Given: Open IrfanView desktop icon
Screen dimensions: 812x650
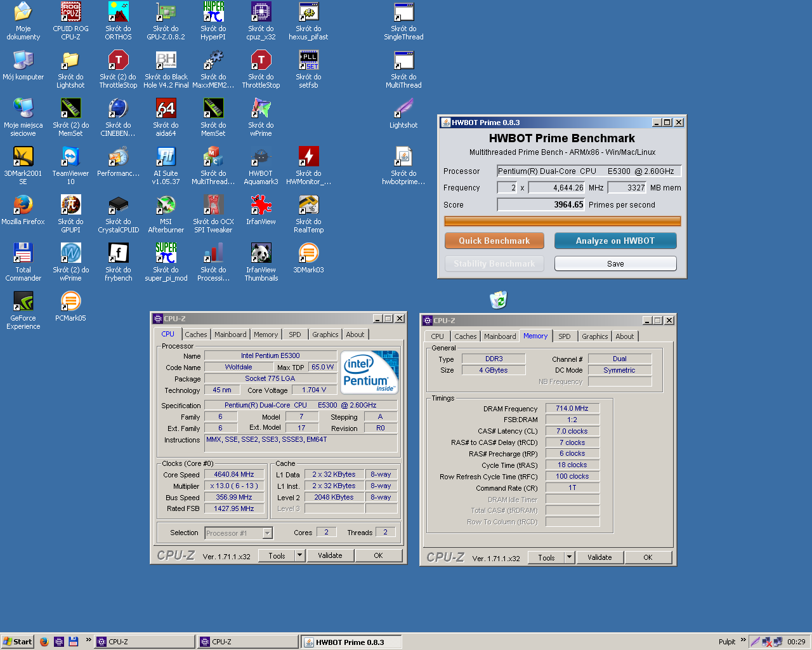Looking at the screenshot, I should (261, 210).
